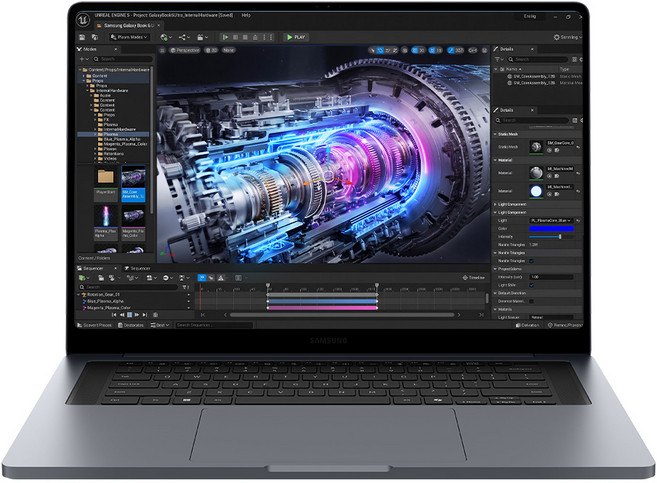This screenshot has height=483, width=657.
Task: Select the Modes panel tab
Action: [97, 49]
